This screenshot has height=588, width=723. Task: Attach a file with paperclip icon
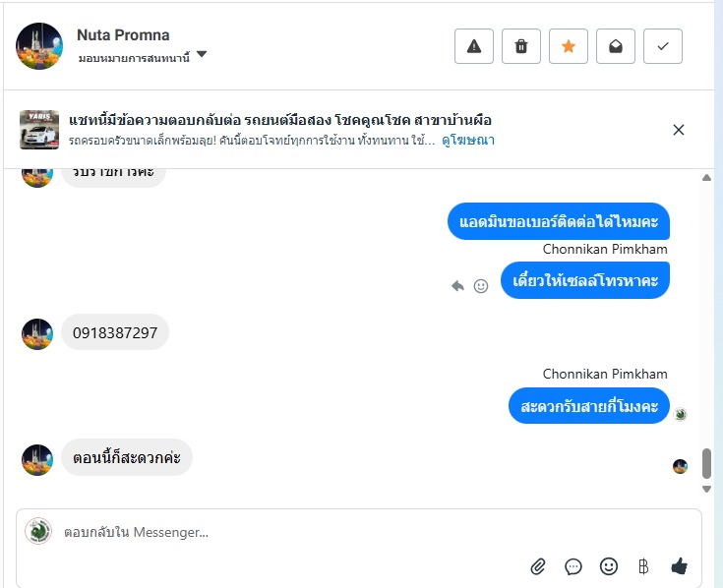(538, 566)
